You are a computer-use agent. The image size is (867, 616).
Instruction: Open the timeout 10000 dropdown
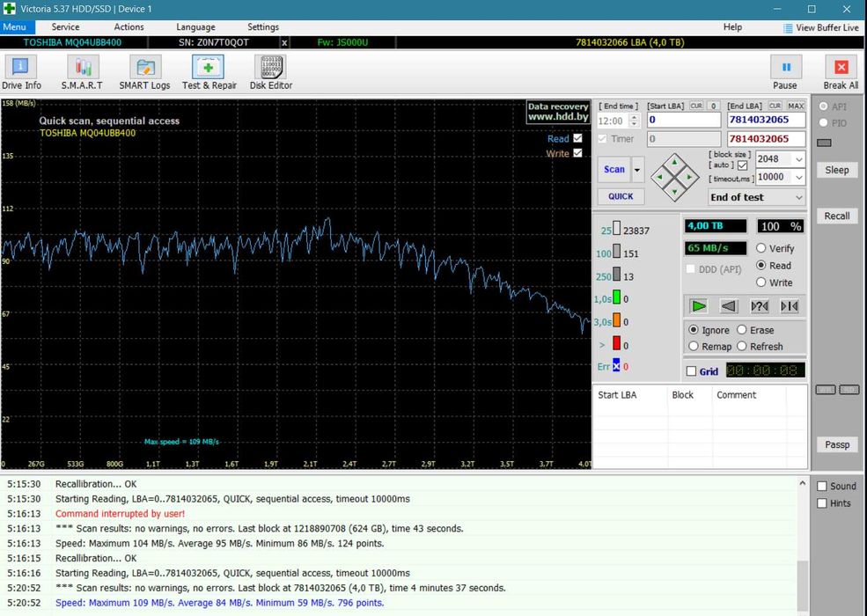point(797,177)
